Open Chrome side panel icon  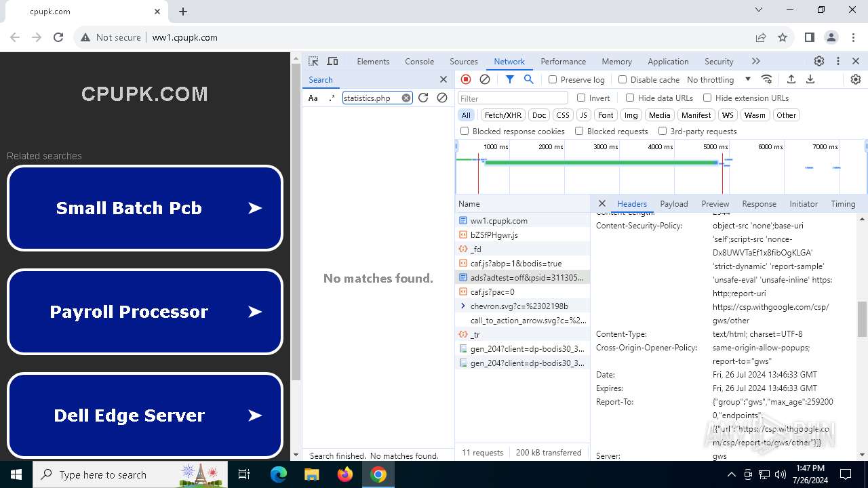pos(810,37)
